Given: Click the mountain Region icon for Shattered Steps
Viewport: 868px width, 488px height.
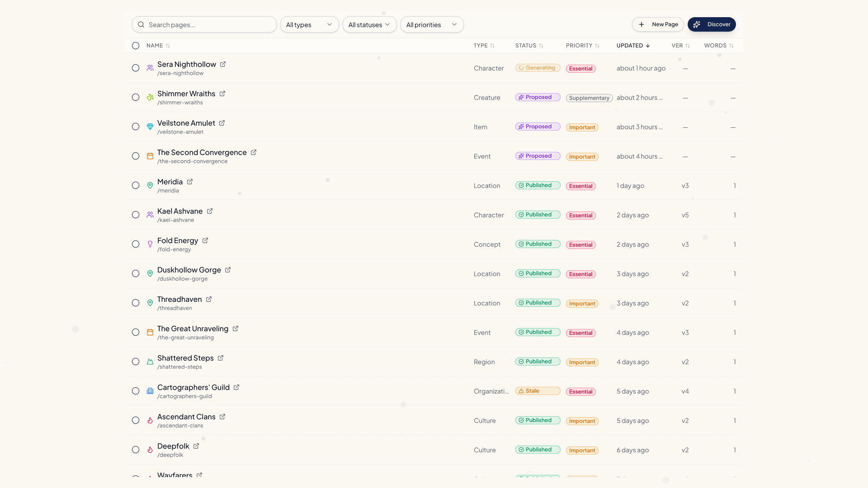Looking at the screenshot, I should pos(150,361).
